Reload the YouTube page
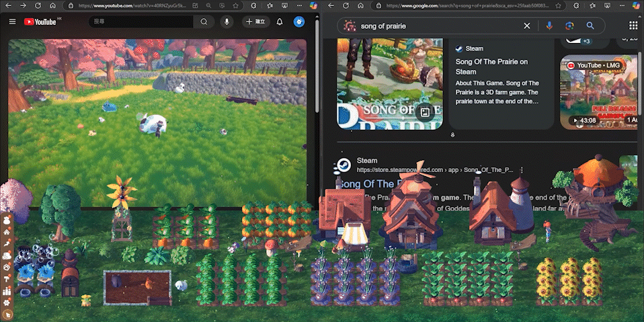This screenshot has width=644, height=322. coord(38,5)
